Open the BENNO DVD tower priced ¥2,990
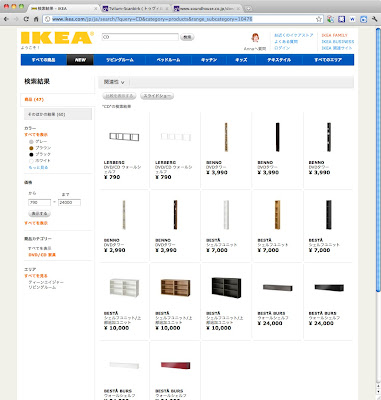The image size is (381, 400). pos(124,215)
